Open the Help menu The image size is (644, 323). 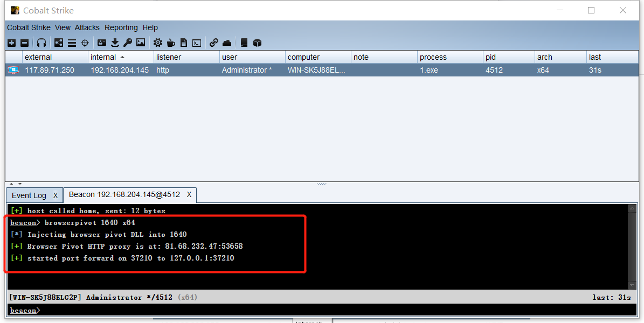[x=150, y=27]
